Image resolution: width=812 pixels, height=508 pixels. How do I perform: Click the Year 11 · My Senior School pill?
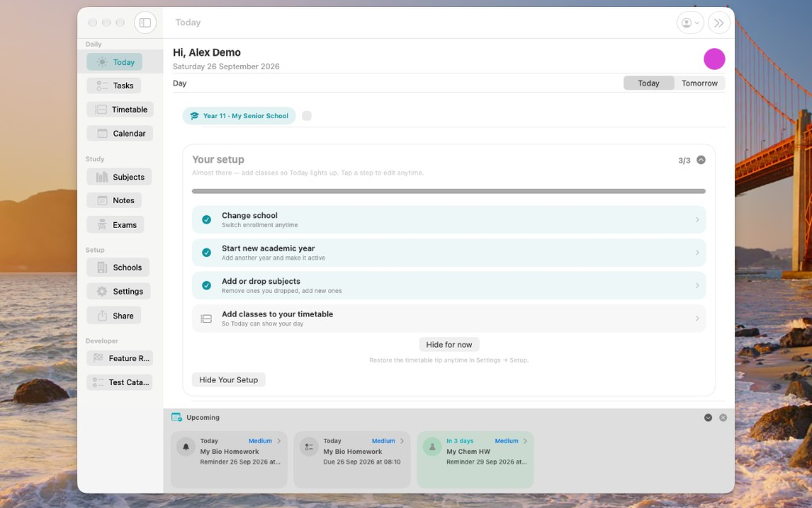pyautogui.click(x=239, y=116)
